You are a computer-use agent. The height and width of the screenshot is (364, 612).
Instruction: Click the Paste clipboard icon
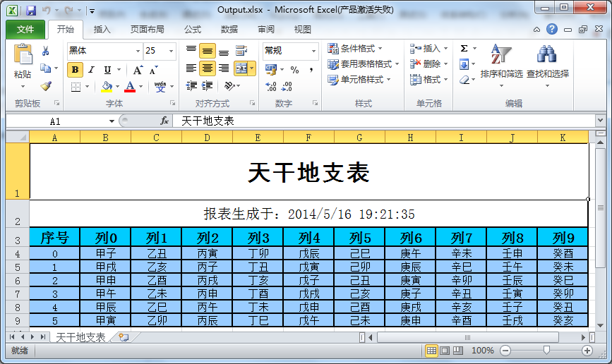tap(23, 54)
